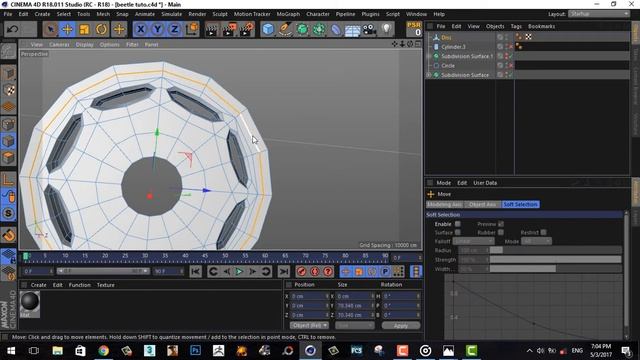Click Render View clapperboard icon

tap(211, 29)
